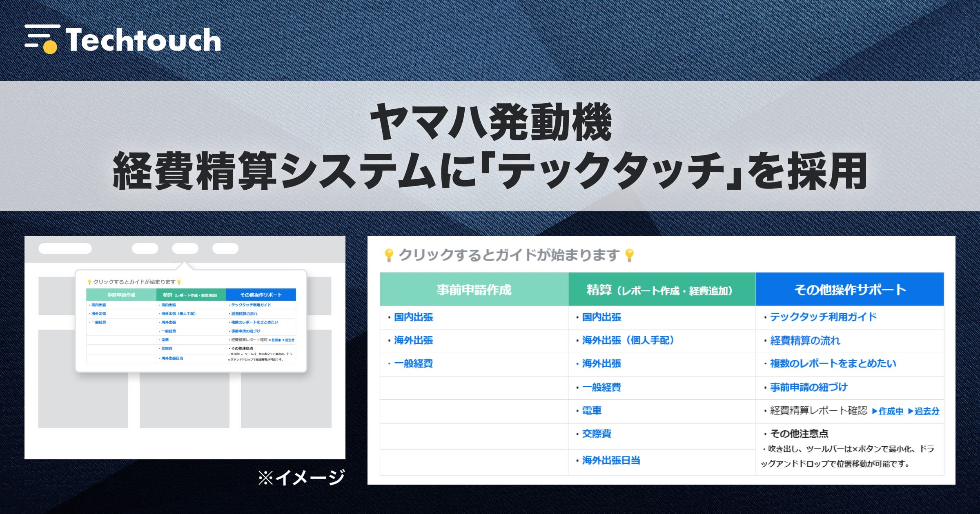
Task: Click the right lightbulb icon in guide header
Action: pyautogui.click(x=629, y=255)
